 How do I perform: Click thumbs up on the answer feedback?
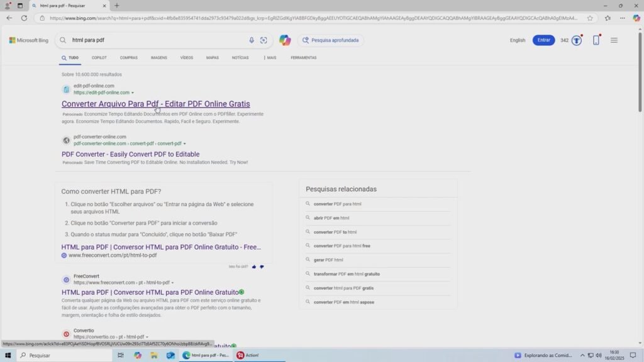(x=254, y=266)
